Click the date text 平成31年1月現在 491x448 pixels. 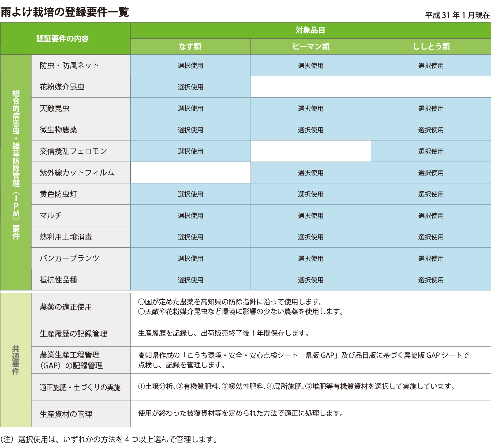458,15
